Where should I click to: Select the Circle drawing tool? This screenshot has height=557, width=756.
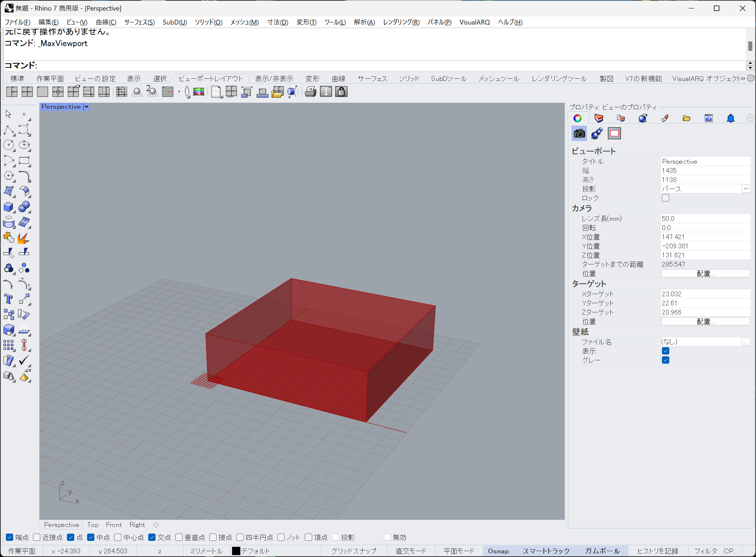click(8, 145)
